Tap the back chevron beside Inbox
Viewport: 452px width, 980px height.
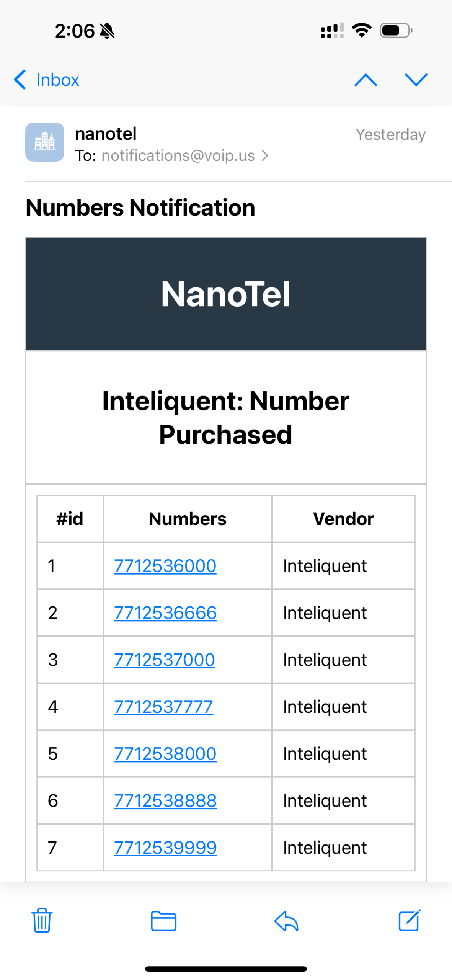[x=20, y=80]
